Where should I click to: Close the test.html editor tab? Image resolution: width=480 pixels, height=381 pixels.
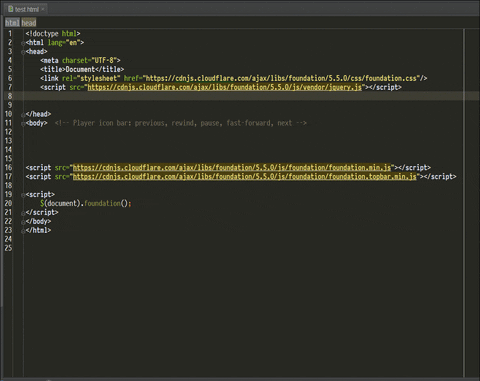point(43,9)
